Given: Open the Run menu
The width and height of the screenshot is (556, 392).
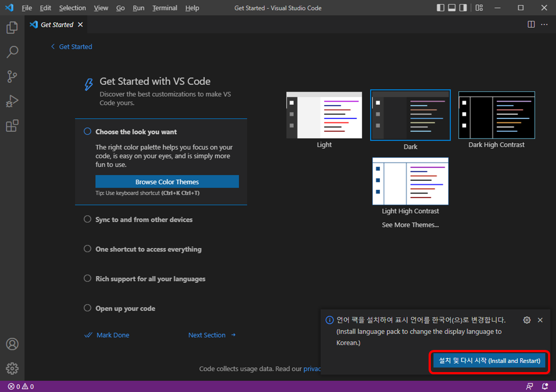Looking at the screenshot, I should tap(138, 8).
